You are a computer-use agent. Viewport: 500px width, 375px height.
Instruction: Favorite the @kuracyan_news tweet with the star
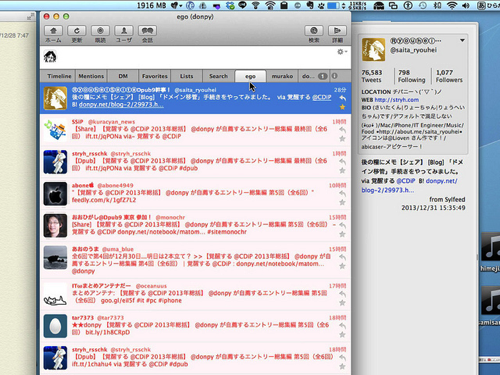(x=342, y=139)
